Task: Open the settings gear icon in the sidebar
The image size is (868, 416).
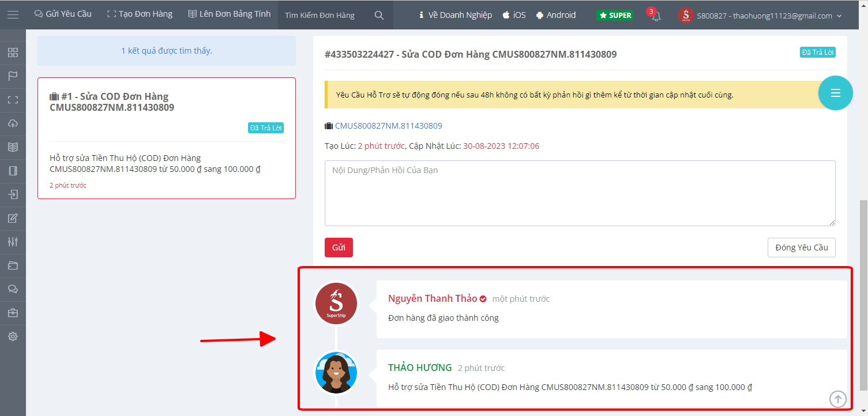Action: point(13,336)
